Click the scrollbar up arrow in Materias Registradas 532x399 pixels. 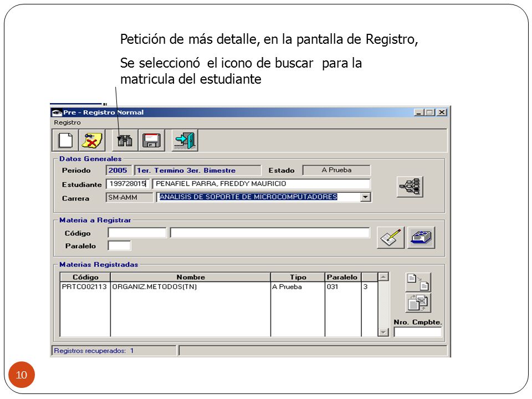click(383, 277)
